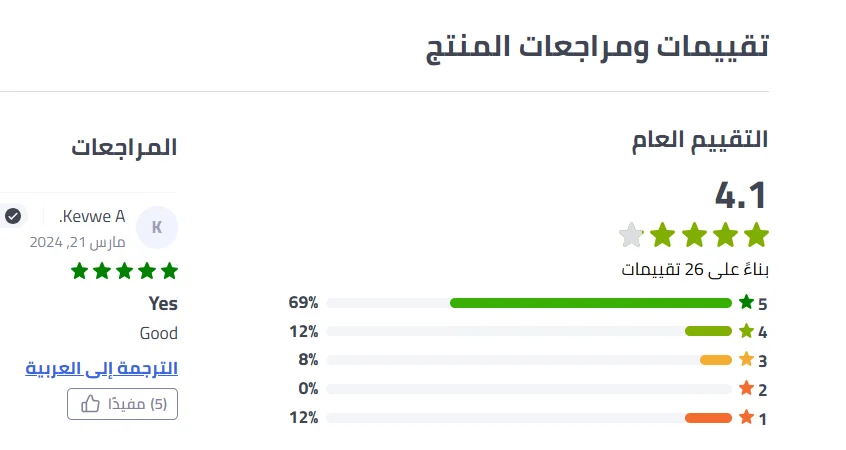Click the 3-star row yellow star icon
Screen dimensions: 846x450
(x=746, y=360)
